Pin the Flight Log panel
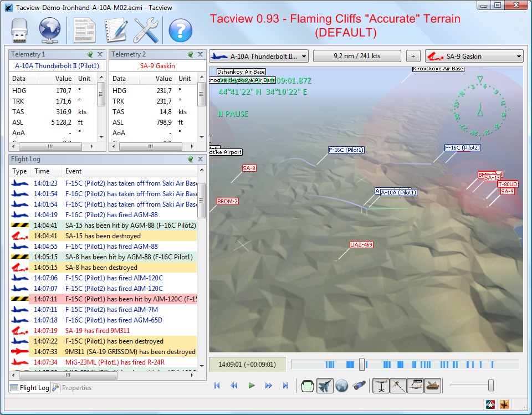532x415 pixels. pos(190,159)
